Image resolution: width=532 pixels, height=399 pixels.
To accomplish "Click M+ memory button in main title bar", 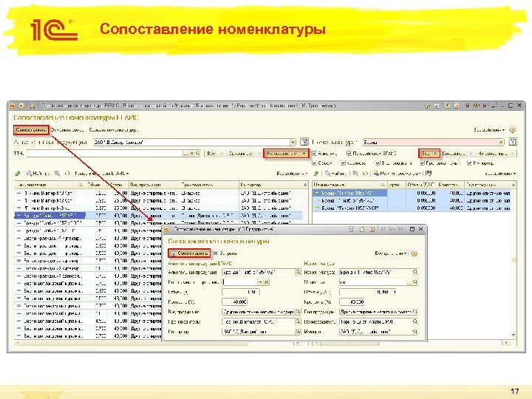I will (477, 106).
